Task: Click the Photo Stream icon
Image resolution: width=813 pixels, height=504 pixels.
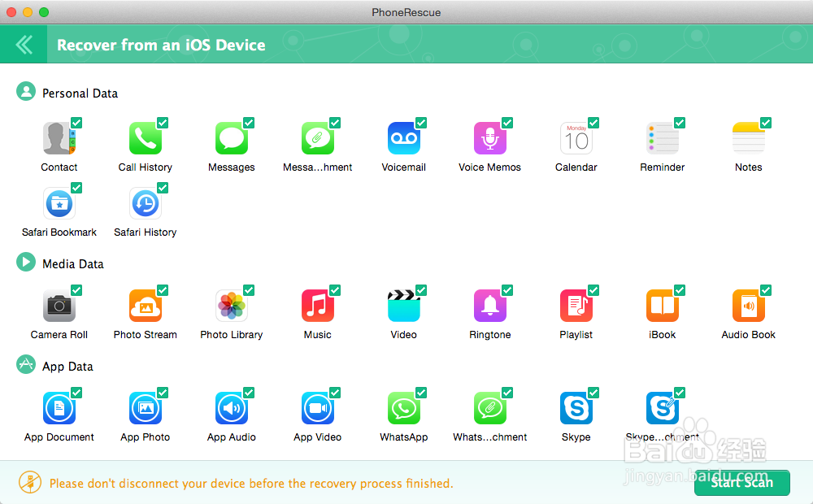Action: coord(146,306)
